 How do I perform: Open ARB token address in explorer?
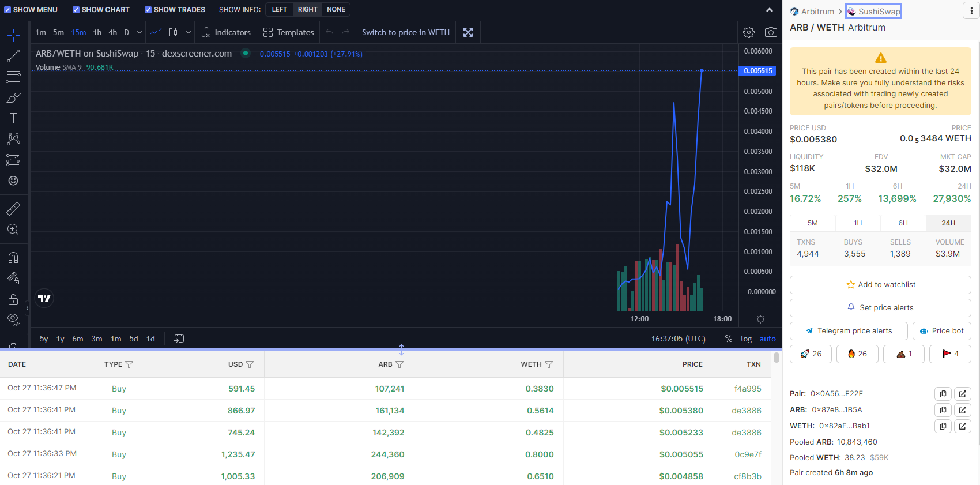[x=962, y=410]
